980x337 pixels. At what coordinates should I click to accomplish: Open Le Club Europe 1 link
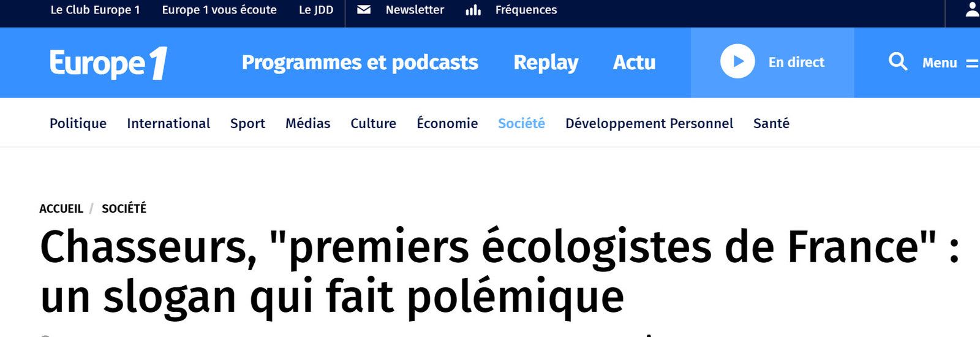pyautogui.click(x=95, y=10)
